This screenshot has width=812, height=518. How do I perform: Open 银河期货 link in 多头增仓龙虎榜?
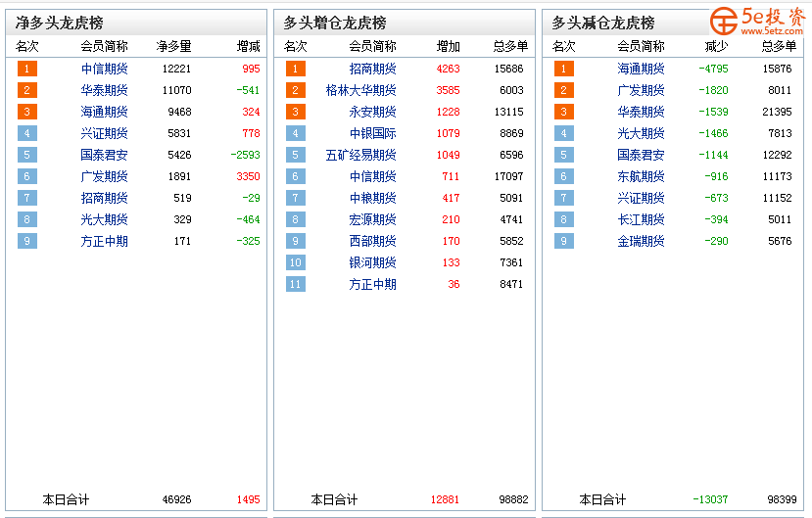(373, 262)
